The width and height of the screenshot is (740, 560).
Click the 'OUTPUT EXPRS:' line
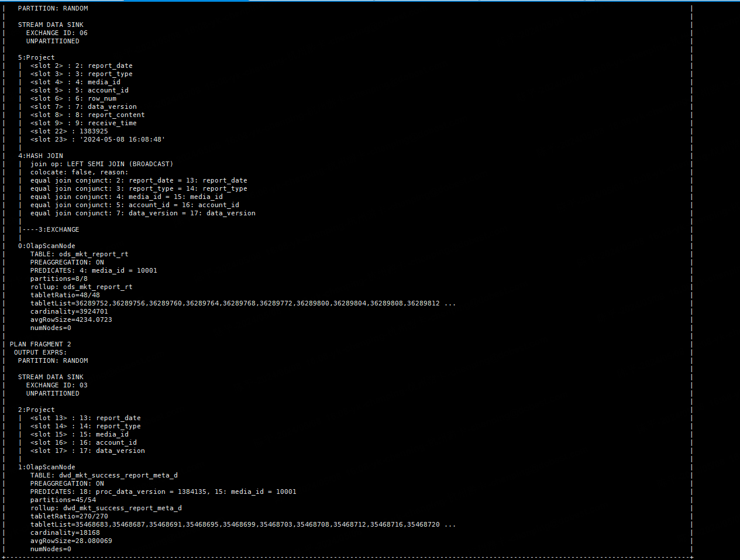[40, 352]
